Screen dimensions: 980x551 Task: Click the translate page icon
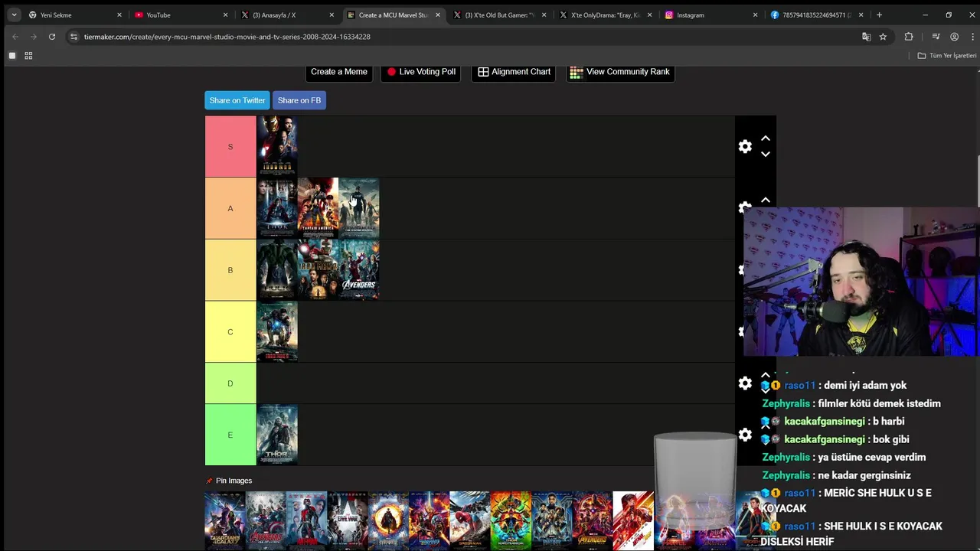(866, 36)
